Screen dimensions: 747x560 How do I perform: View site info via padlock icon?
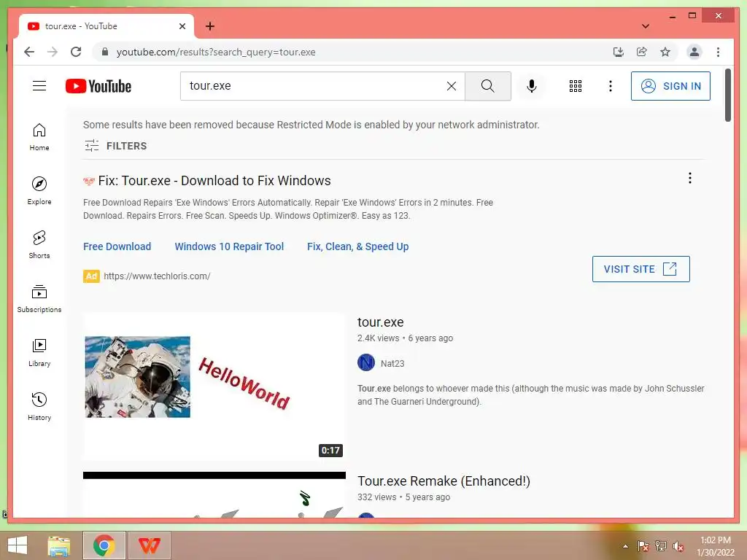pos(105,52)
